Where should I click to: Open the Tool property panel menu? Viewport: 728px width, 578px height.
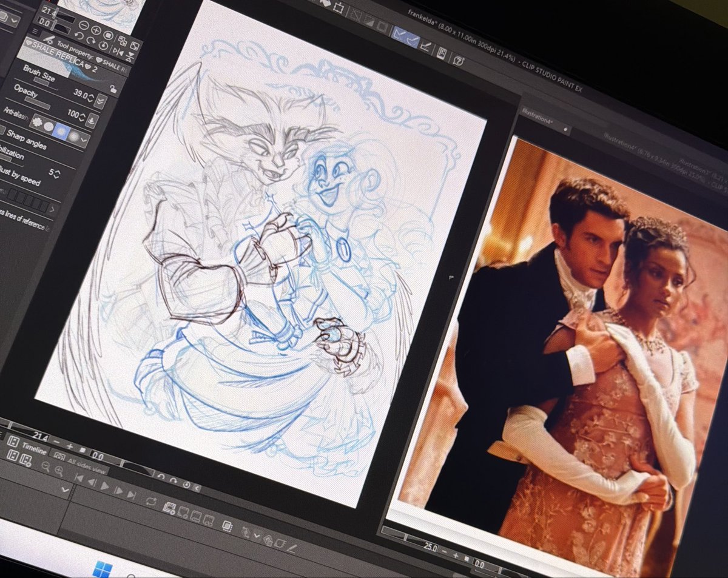coord(35,31)
